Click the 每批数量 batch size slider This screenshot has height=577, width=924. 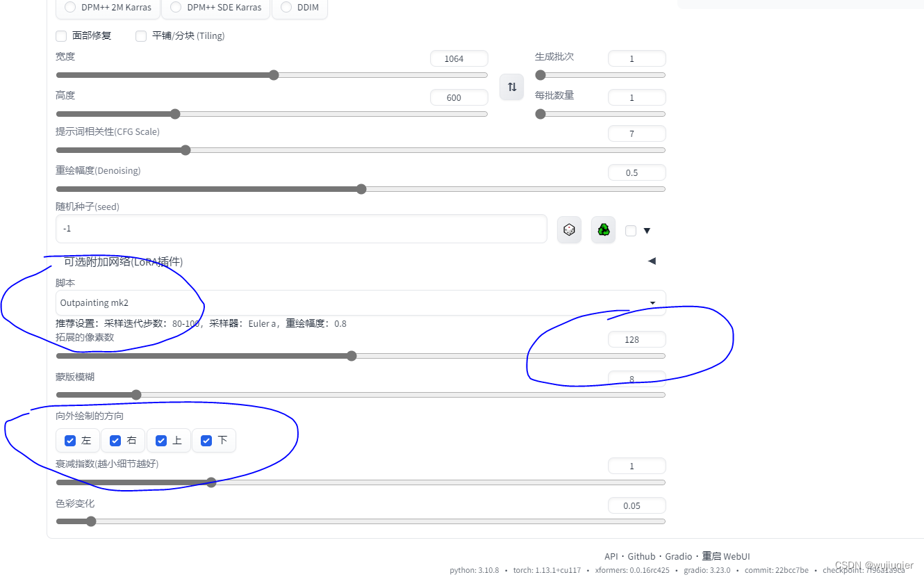600,114
